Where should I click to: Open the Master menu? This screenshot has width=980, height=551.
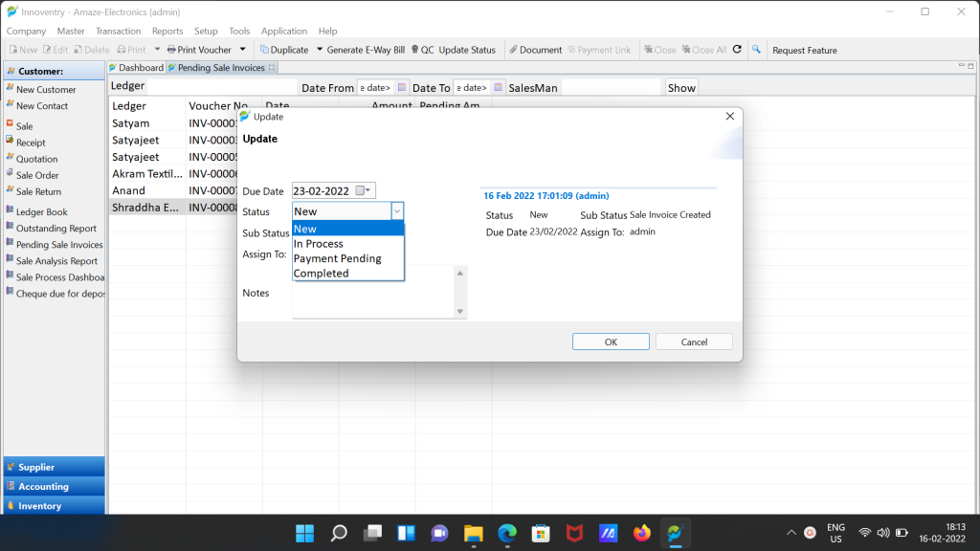(71, 31)
